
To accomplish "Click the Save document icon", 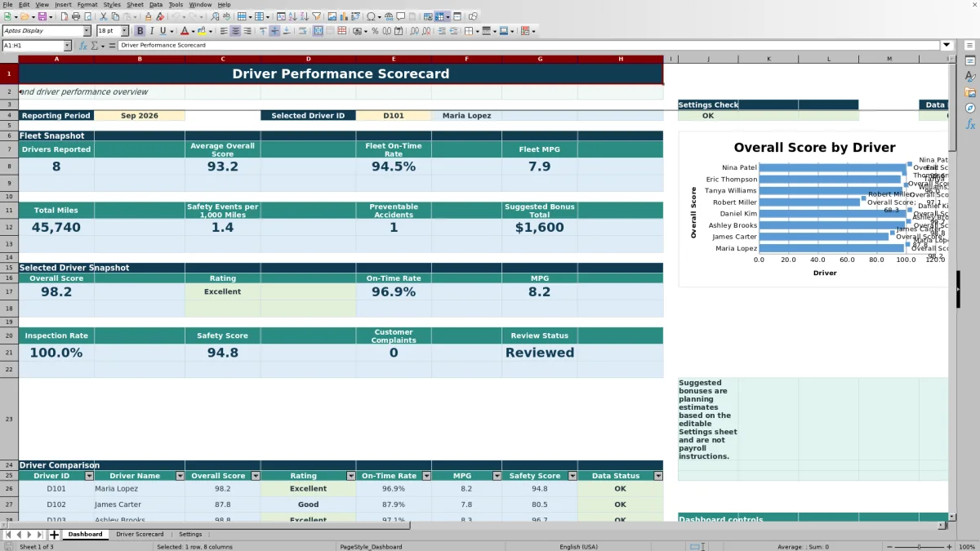I will point(41,16).
